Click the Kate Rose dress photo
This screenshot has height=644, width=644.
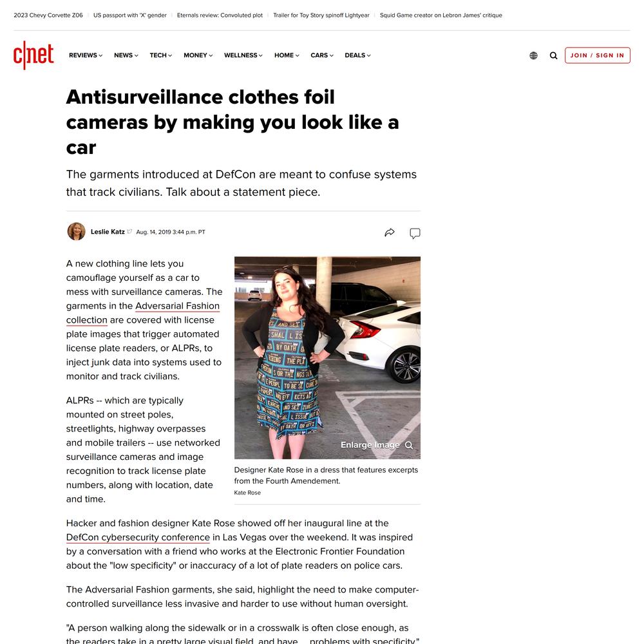point(327,357)
